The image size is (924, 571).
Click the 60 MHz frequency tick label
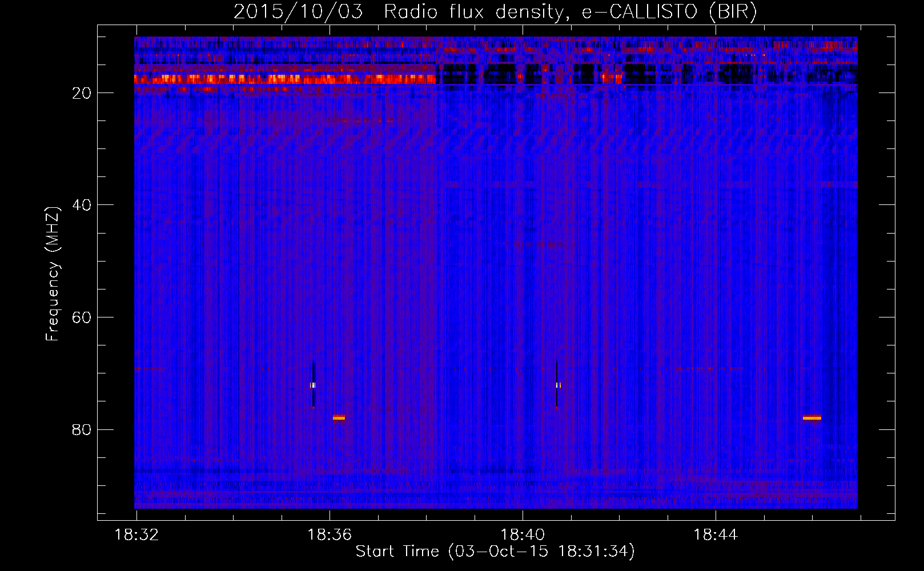pos(82,317)
